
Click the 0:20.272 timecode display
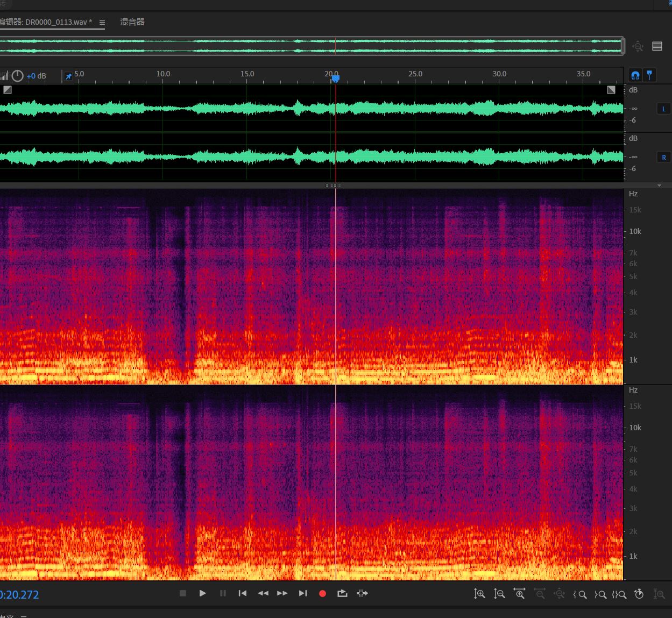point(20,595)
